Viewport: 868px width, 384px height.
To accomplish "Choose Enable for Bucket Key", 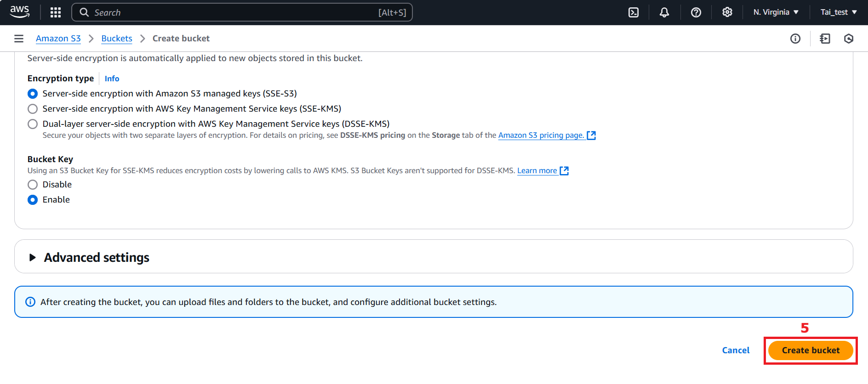I will click(x=33, y=200).
